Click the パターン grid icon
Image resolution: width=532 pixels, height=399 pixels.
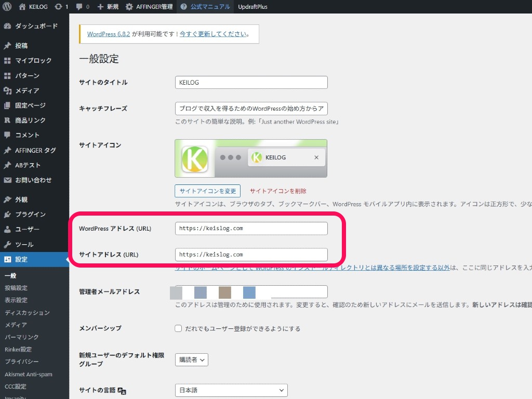click(x=7, y=76)
